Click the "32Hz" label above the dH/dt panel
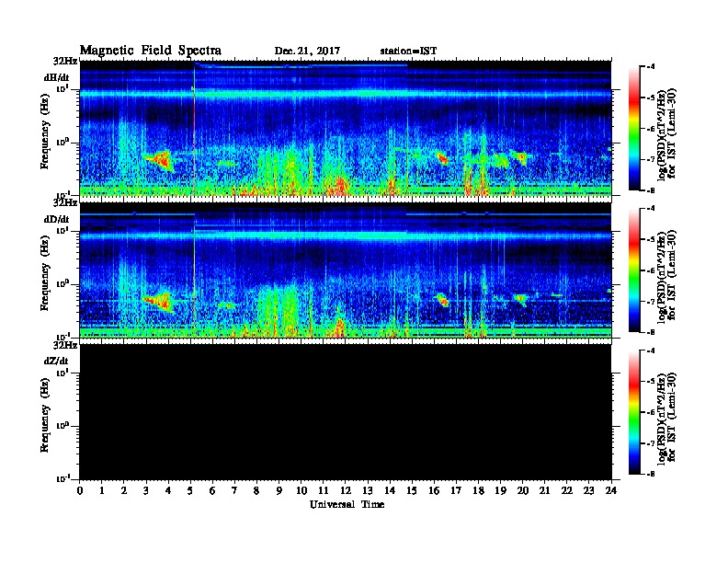This screenshot has width=728, height=563. (65, 61)
